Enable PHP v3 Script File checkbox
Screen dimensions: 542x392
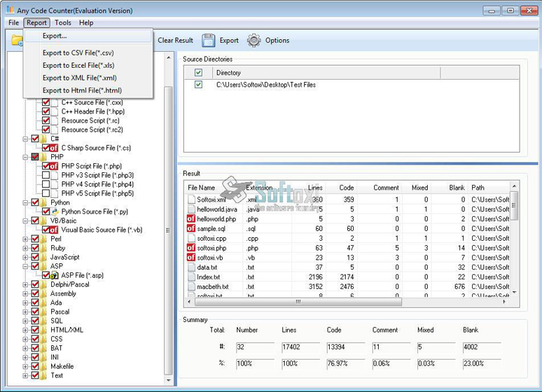(x=46, y=175)
